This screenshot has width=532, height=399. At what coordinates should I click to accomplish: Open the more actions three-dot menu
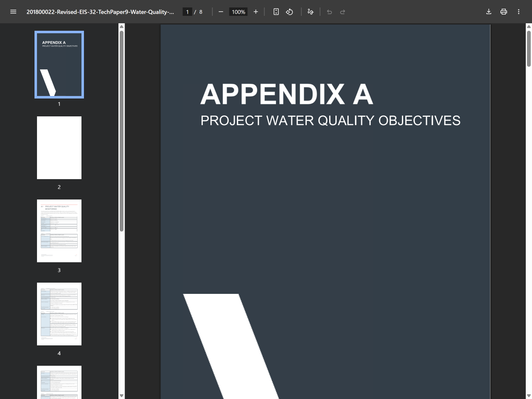click(x=519, y=12)
